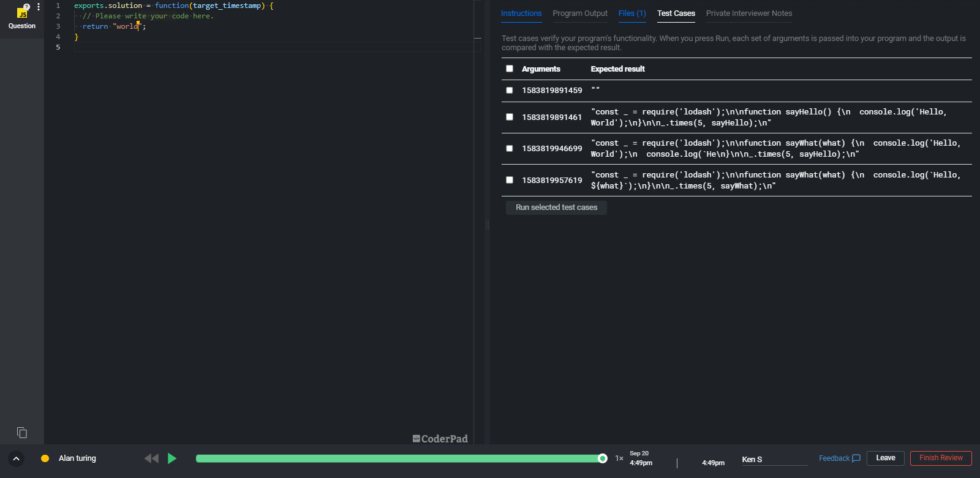Tick checkbox for test case 1583819957619
This screenshot has width=980, height=478.
click(x=510, y=180)
